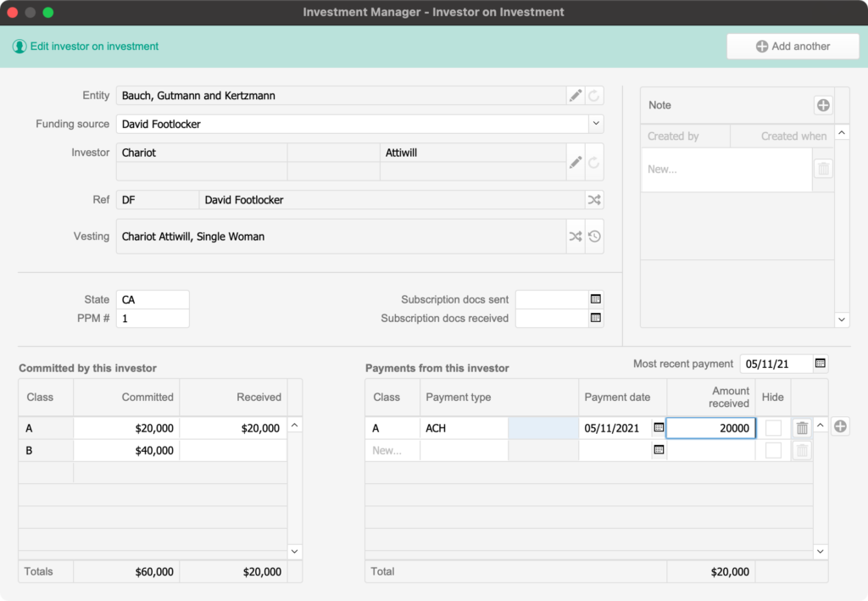Open the Subscription docs received calendar
Image resolution: width=868 pixels, height=601 pixels.
(594, 317)
